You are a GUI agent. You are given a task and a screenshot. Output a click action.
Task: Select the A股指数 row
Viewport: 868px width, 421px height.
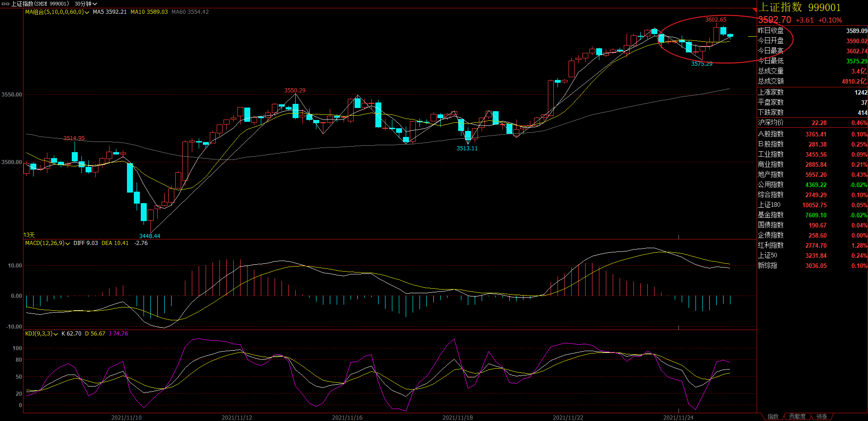coord(812,134)
